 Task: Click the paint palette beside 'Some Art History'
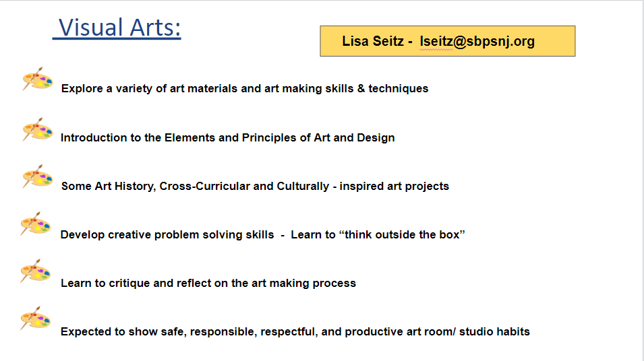coord(37,176)
